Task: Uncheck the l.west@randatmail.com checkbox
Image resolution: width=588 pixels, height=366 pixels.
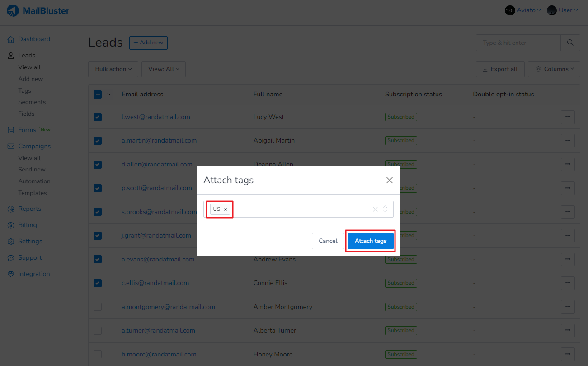Action: 98,117
